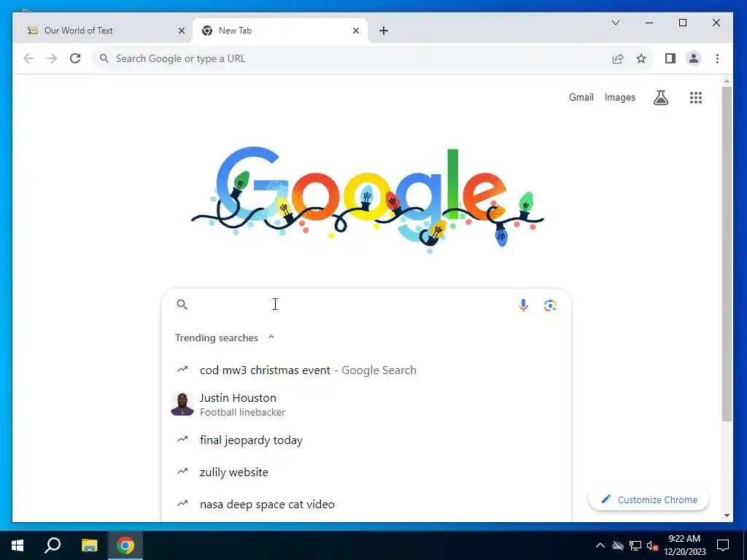Open Chrome's three-dot menu
This screenshot has height=560, width=747.
(718, 58)
